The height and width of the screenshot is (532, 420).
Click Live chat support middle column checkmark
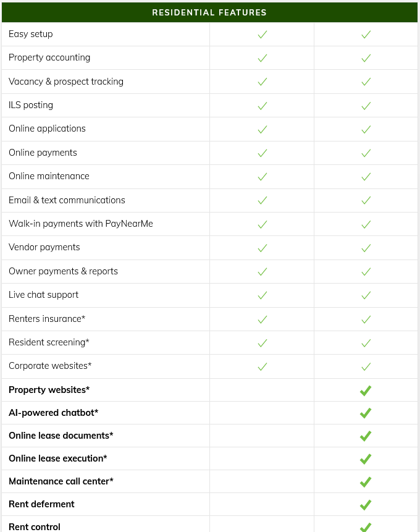pos(262,295)
